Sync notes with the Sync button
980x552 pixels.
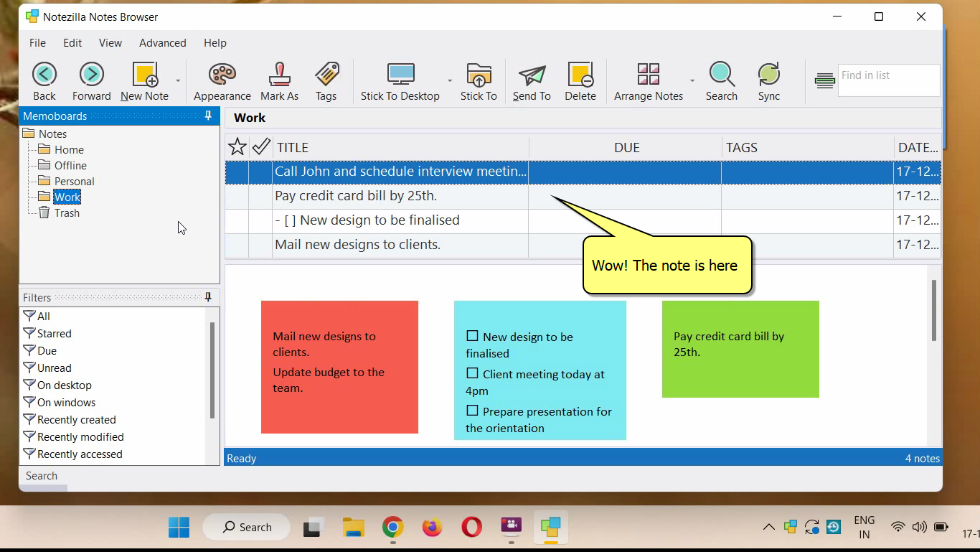[768, 81]
